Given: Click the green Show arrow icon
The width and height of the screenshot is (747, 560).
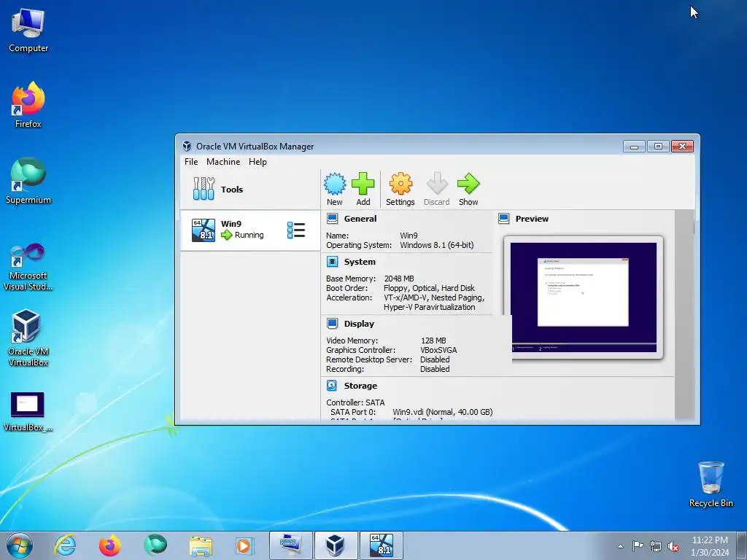Looking at the screenshot, I should point(468,189).
